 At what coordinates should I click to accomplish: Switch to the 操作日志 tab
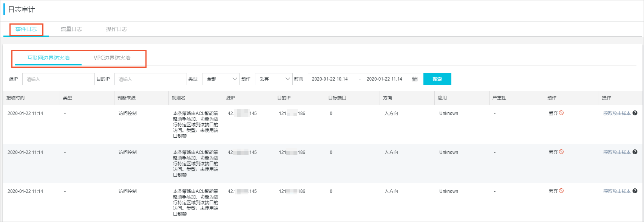(116, 29)
